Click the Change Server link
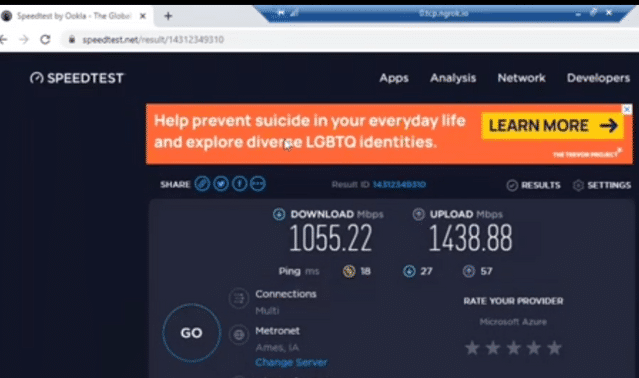This screenshot has height=378, width=639. (x=291, y=362)
